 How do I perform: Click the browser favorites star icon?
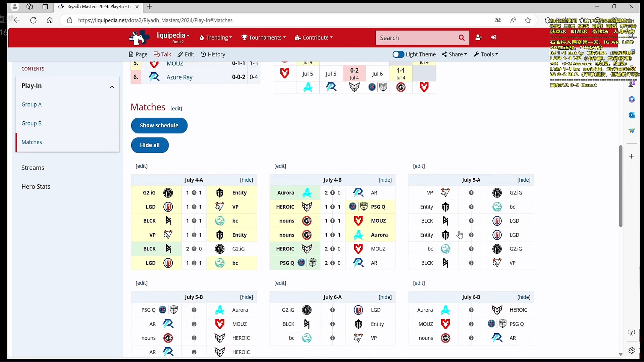pyautogui.click(x=528, y=20)
